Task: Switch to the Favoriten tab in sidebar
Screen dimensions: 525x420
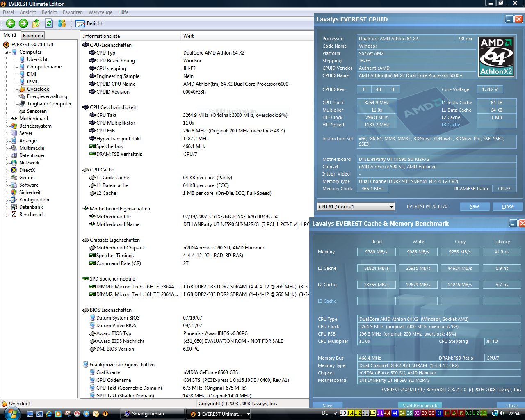Action: [33, 36]
